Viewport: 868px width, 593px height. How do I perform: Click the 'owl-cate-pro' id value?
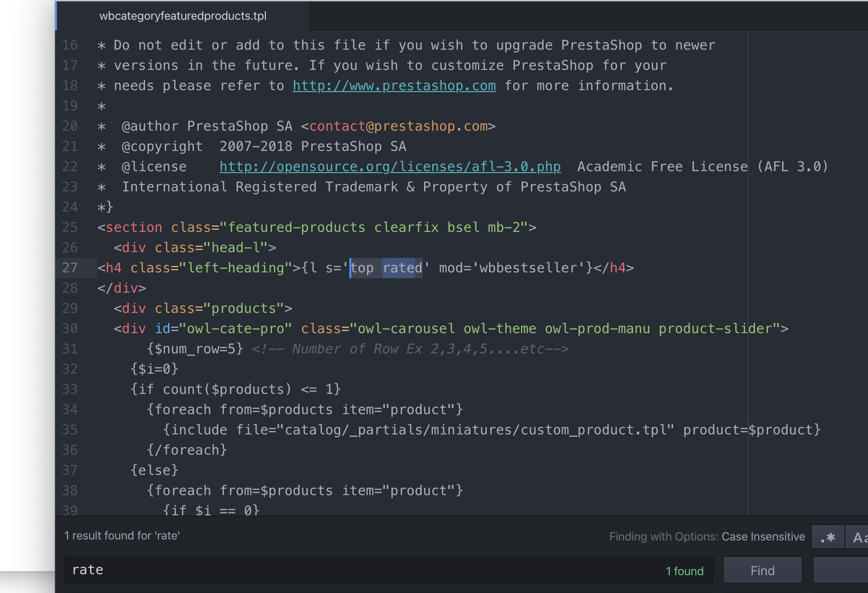(235, 329)
